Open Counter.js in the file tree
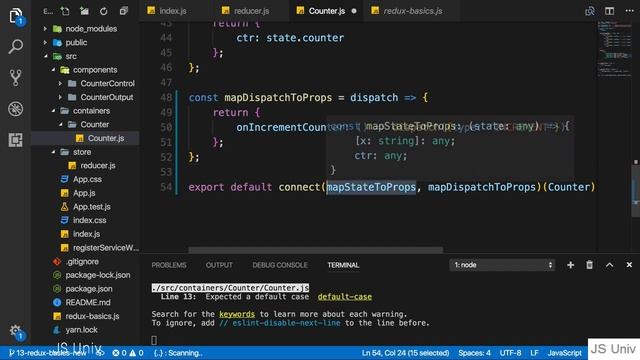The image size is (640, 360). click(106, 138)
